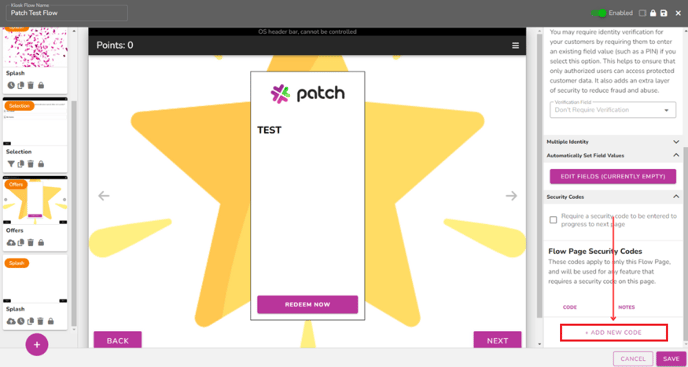Delete the Selection page with trash icon
The height and width of the screenshot is (367, 688).
click(31, 164)
